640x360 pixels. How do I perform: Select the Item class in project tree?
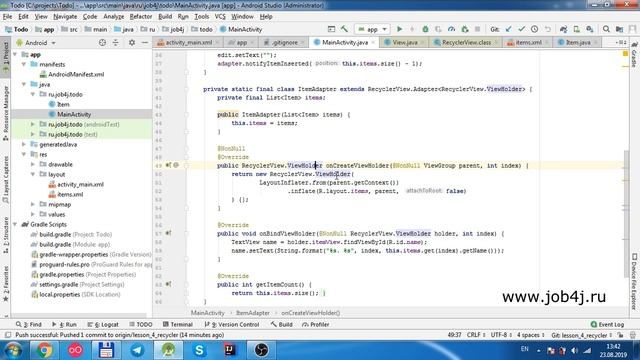(63, 104)
